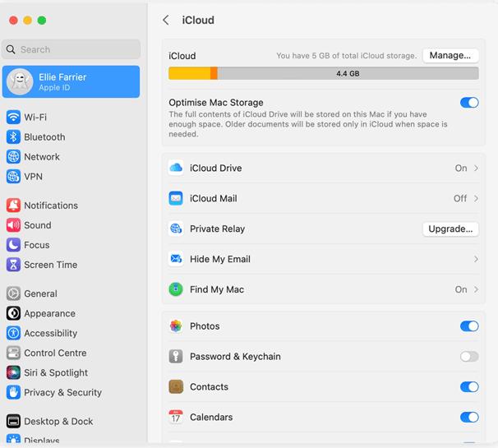The width and height of the screenshot is (498, 448).
Task: Click the Siri & Spotlight icon
Action: click(x=13, y=372)
